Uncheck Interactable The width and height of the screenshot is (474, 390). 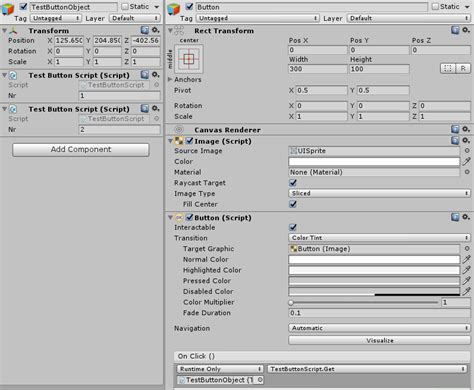coord(293,227)
